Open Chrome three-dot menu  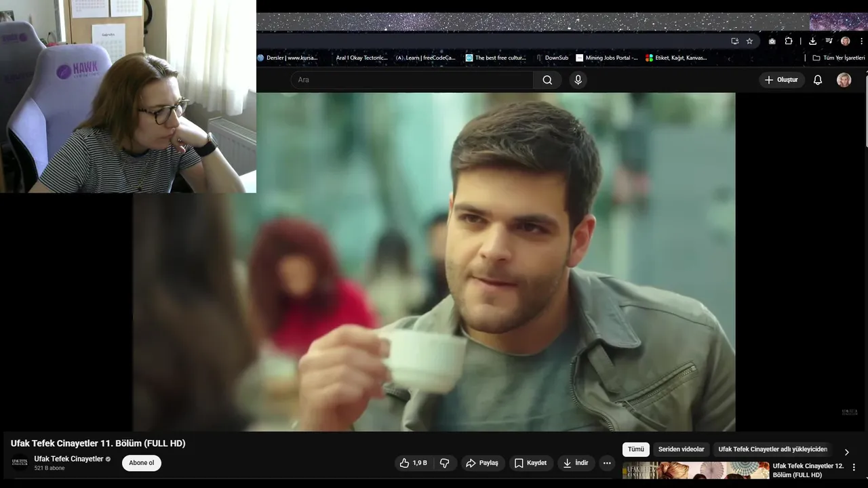click(x=860, y=41)
